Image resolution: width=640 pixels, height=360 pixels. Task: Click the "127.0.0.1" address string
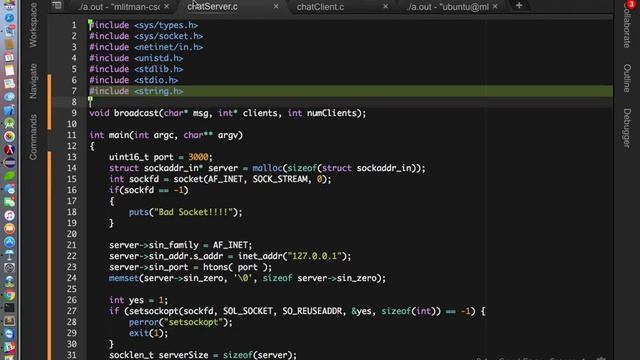(314, 256)
